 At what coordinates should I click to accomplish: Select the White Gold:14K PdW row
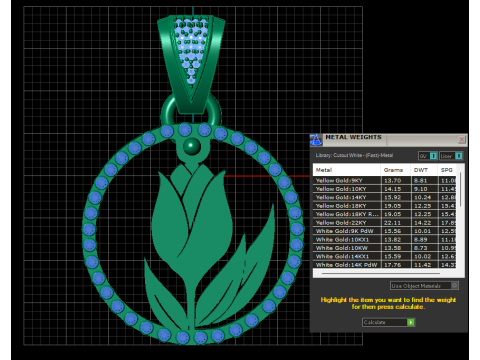pyautogui.click(x=385, y=265)
